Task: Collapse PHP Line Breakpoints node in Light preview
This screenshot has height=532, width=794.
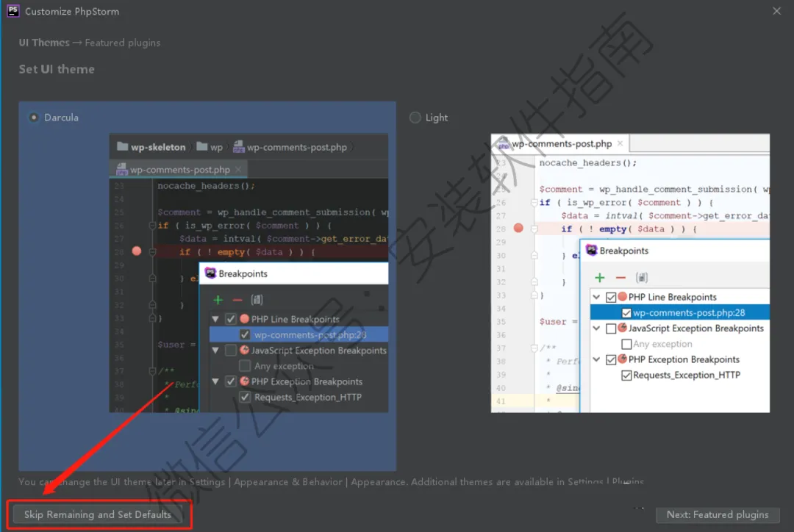Action: coord(596,297)
